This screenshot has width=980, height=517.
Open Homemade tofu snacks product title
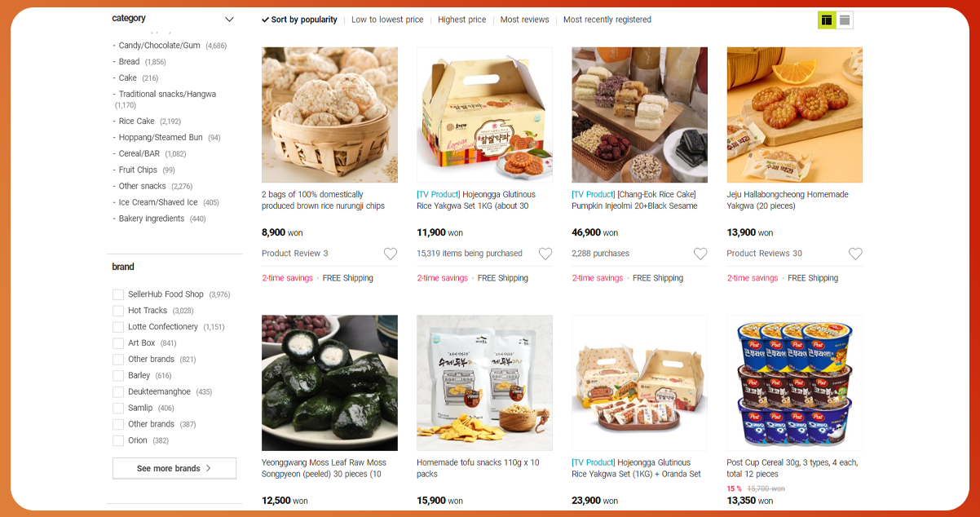click(x=478, y=468)
